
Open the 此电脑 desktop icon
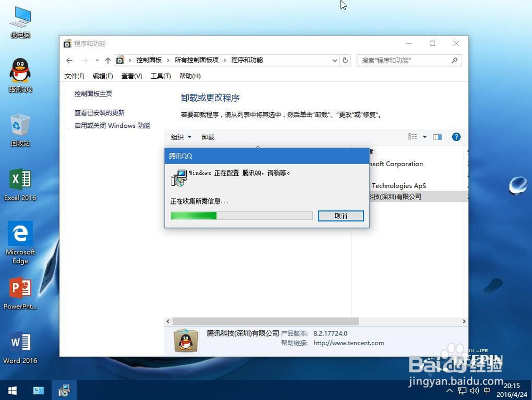click(x=20, y=22)
